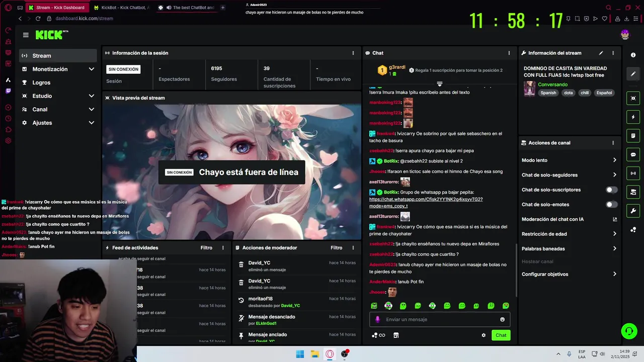
Task: Toggle Chat de solo-emotes switch
Action: tap(611, 205)
